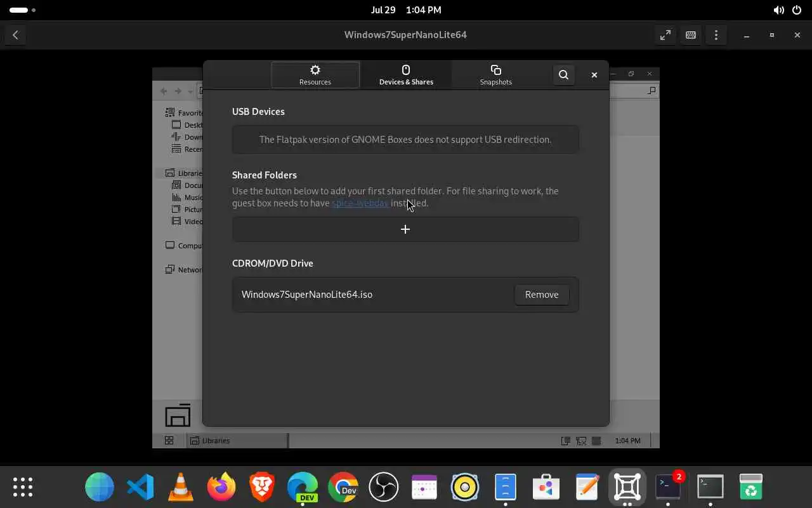Select the Devices & Shares tab
Image resolution: width=812 pixels, height=508 pixels.
coord(406,75)
